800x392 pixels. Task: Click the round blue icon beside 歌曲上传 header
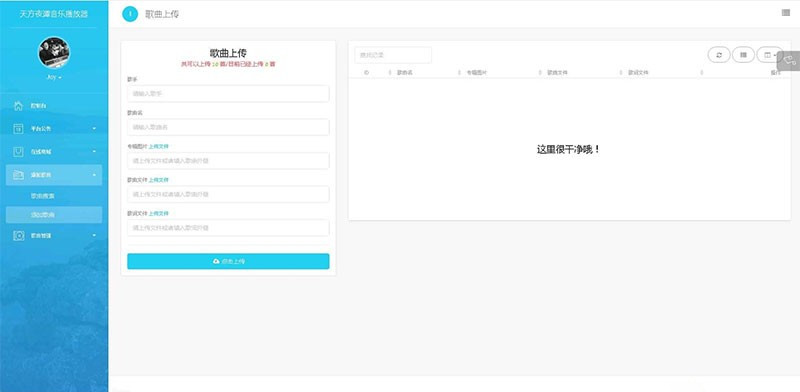130,14
